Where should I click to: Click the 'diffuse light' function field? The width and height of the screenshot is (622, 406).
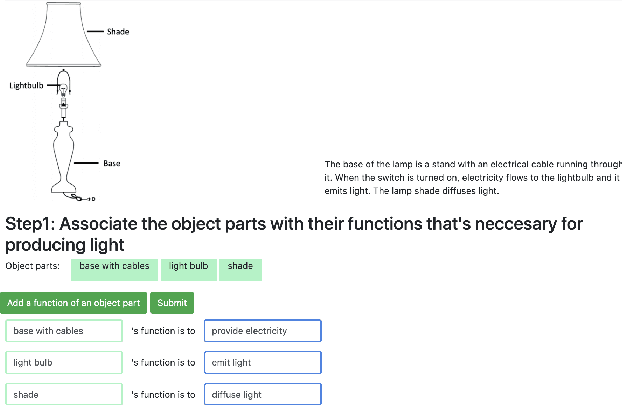click(x=262, y=394)
